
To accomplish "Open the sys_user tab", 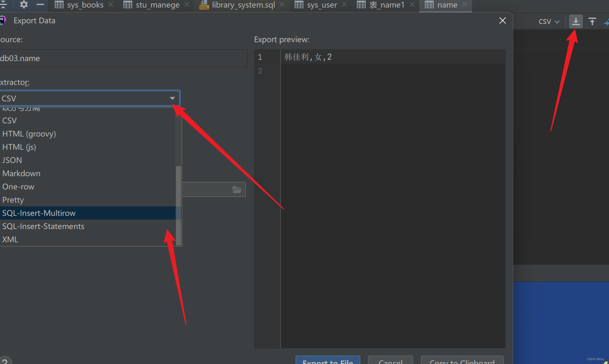I will [316, 5].
